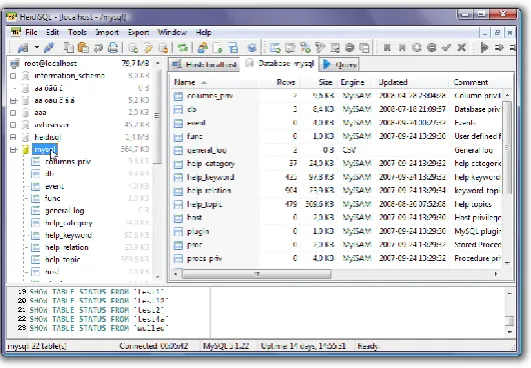Click the Cancel X toolbar icon
Viewport: 531px width, 368px height.
(x=461, y=47)
